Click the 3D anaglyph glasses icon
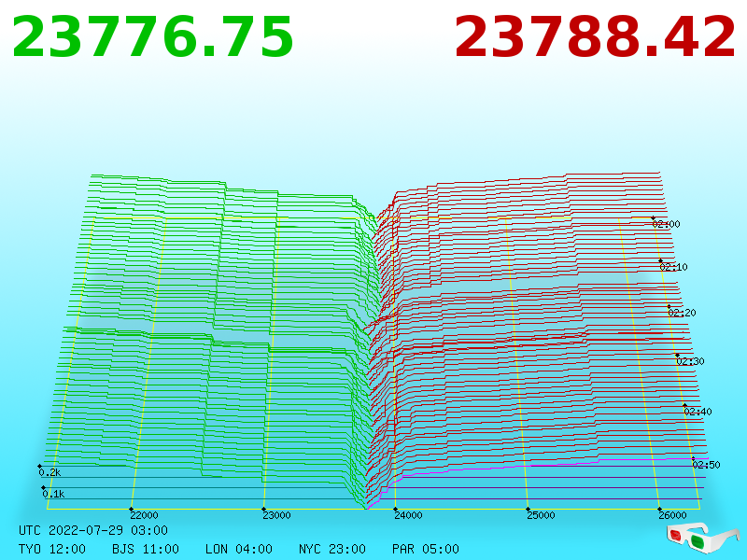This screenshot has height=560, width=747. 702,539
